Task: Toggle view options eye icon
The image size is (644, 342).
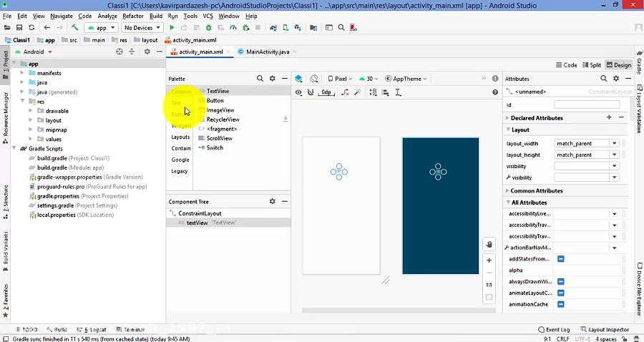Action: pyautogui.click(x=298, y=92)
